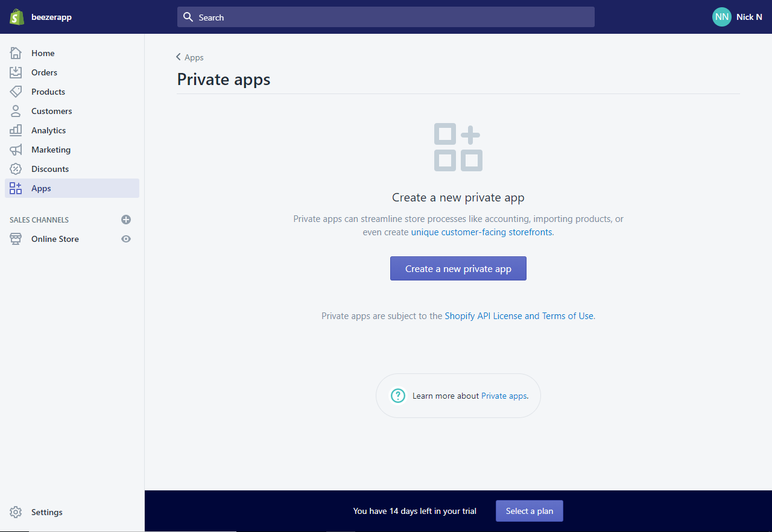Focus the Search input field
This screenshot has height=532, width=772.
click(x=386, y=17)
